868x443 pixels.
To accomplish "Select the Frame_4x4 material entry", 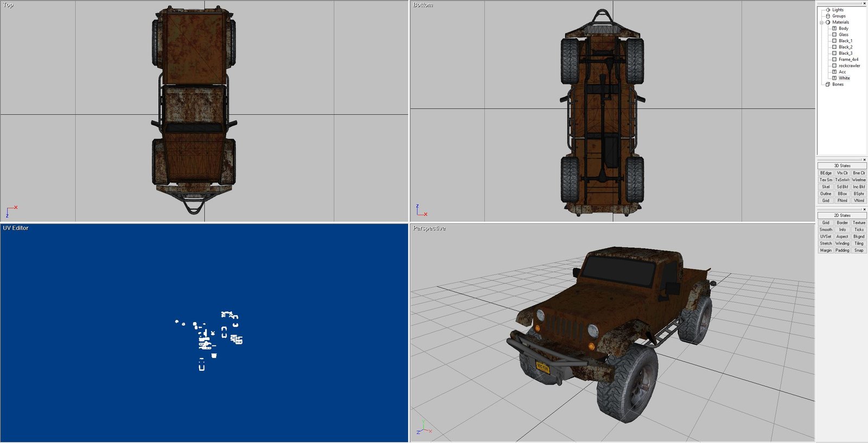I will [848, 60].
